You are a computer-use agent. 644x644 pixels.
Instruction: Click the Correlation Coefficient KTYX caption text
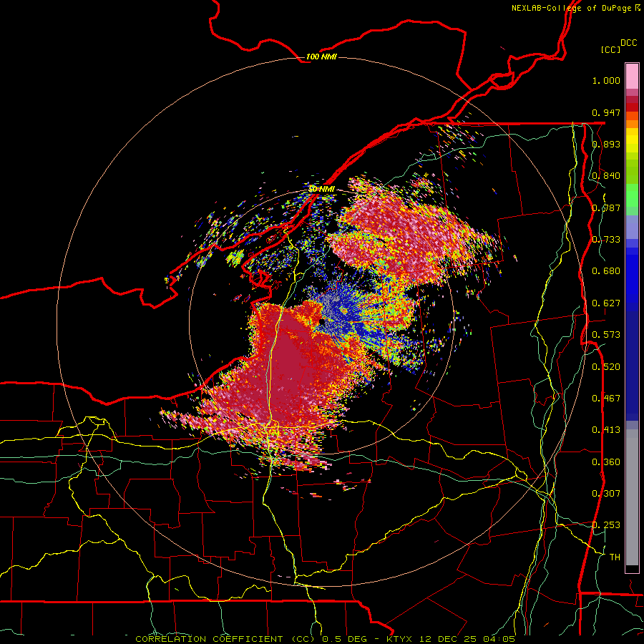(x=325, y=639)
